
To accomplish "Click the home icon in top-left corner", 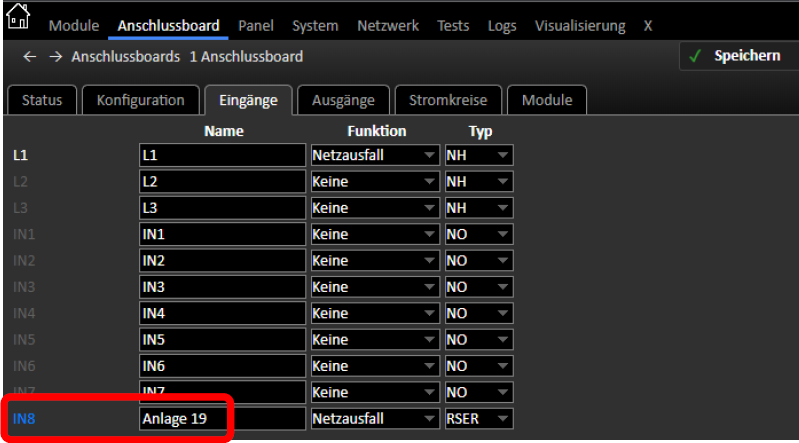I will 18,17.
